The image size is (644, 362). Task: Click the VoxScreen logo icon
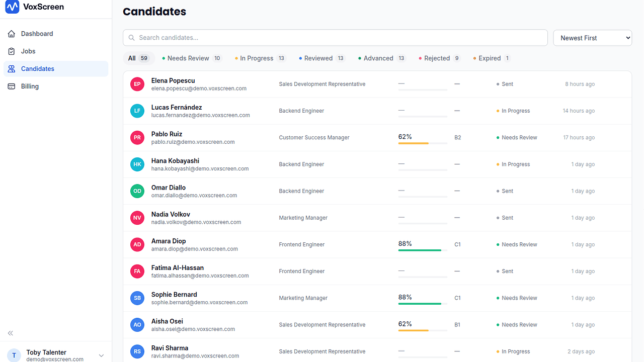click(12, 7)
